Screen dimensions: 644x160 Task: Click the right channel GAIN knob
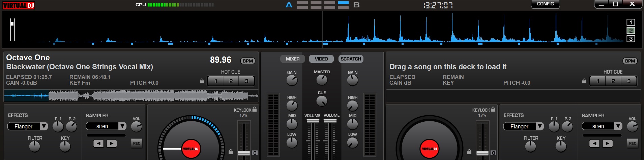pos(352,80)
